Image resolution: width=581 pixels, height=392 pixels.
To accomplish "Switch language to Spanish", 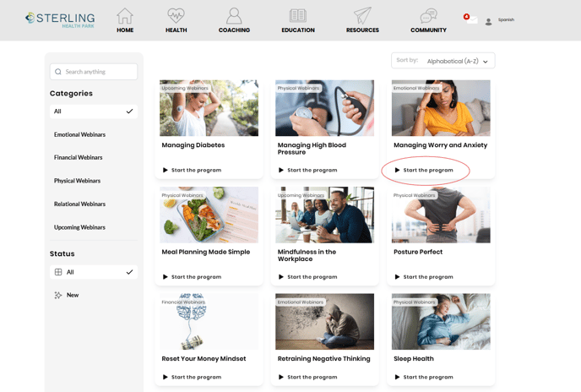I will pos(506,19).
